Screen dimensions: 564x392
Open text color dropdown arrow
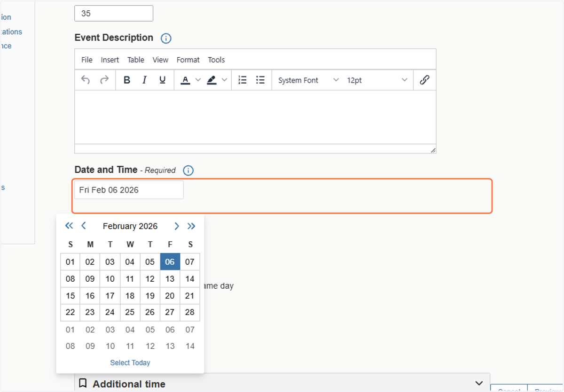coord(198,80)
